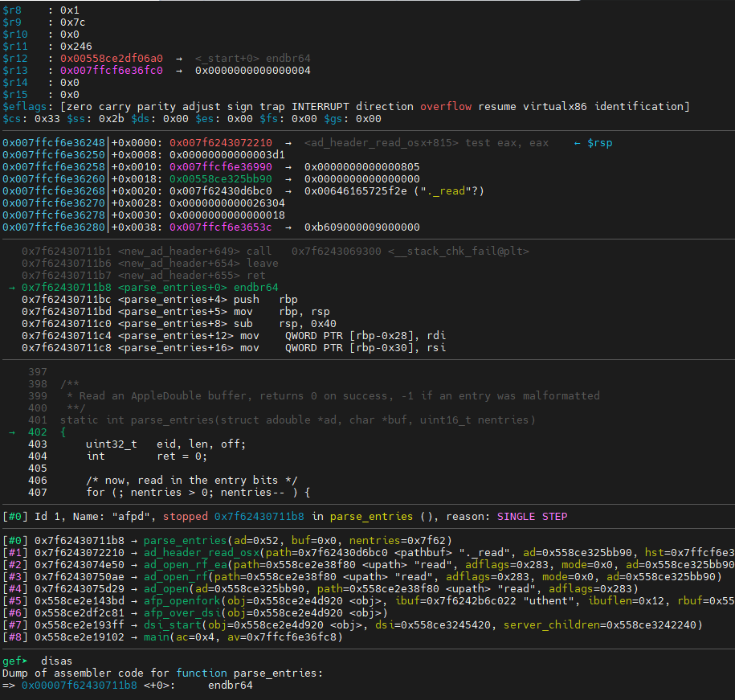The image size is (735, 700).
Task: Click the <parse_entries+4> push rbp line
Action: coord(160,300)
